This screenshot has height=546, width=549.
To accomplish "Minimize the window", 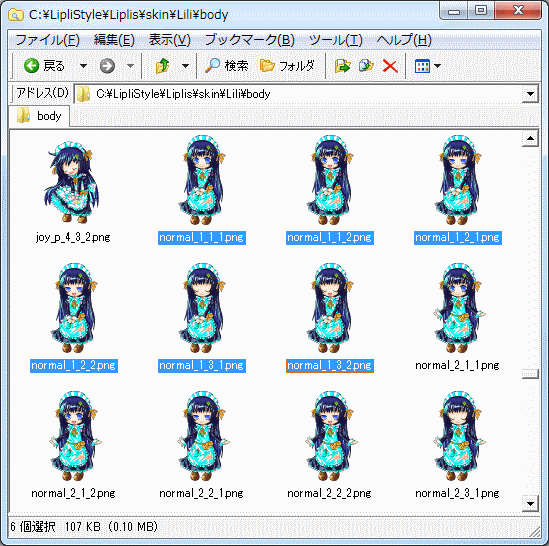I will click(x=454, y=11).
